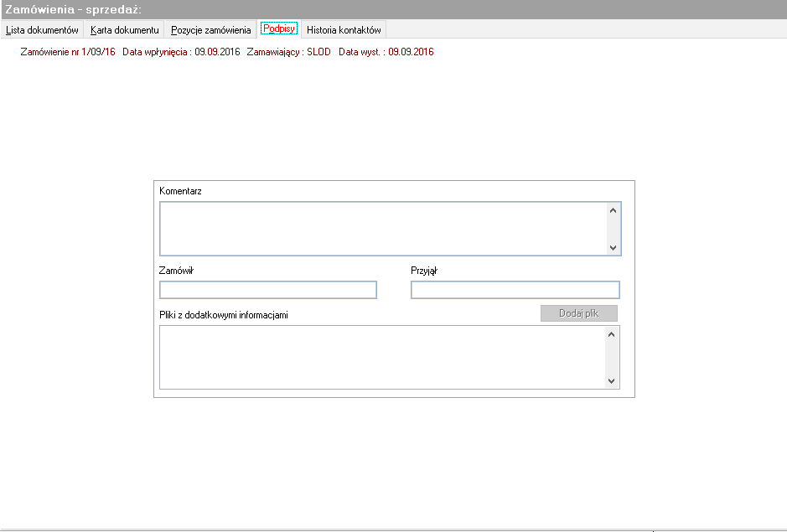Focus the Przyjął input field
Screen dimensions: 787x532
point(515,290)
